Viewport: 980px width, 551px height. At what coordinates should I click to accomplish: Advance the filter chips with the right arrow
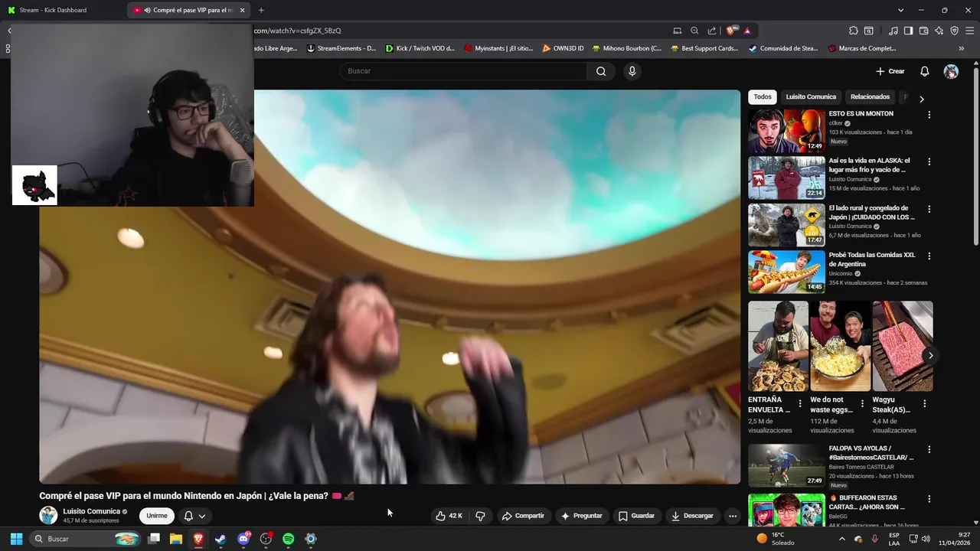click(921, 99)
